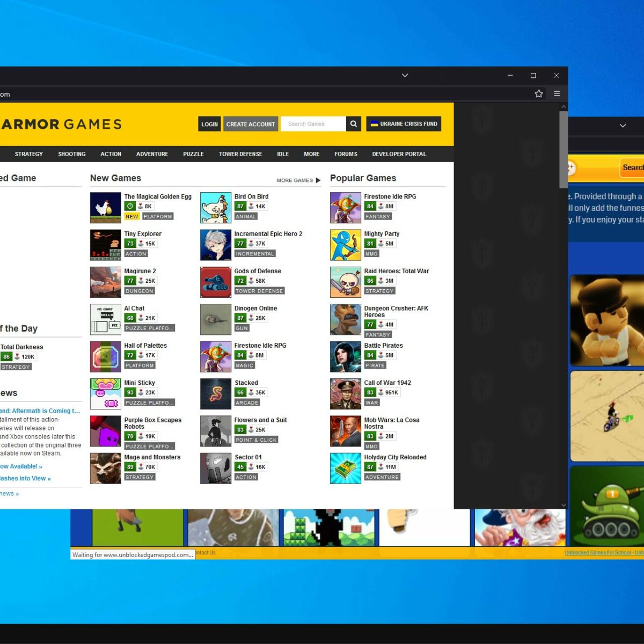Click the bike game thumbnail in background window

(x=608, y=416)
